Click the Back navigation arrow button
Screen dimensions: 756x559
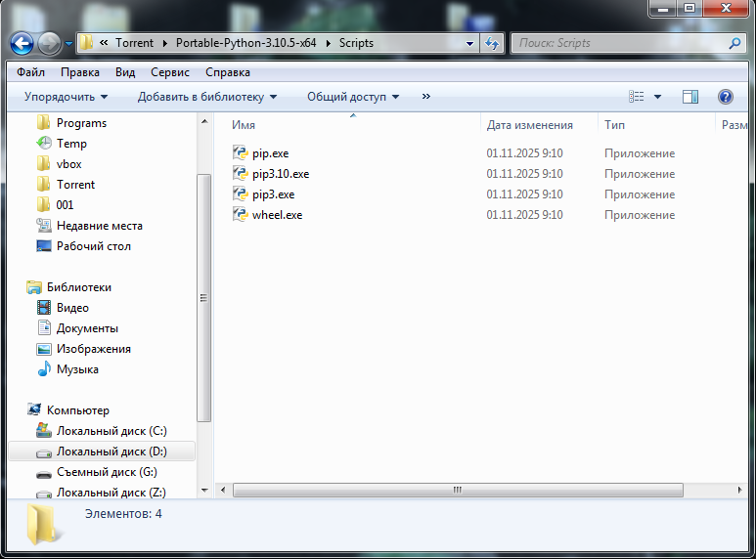(23, 43)
